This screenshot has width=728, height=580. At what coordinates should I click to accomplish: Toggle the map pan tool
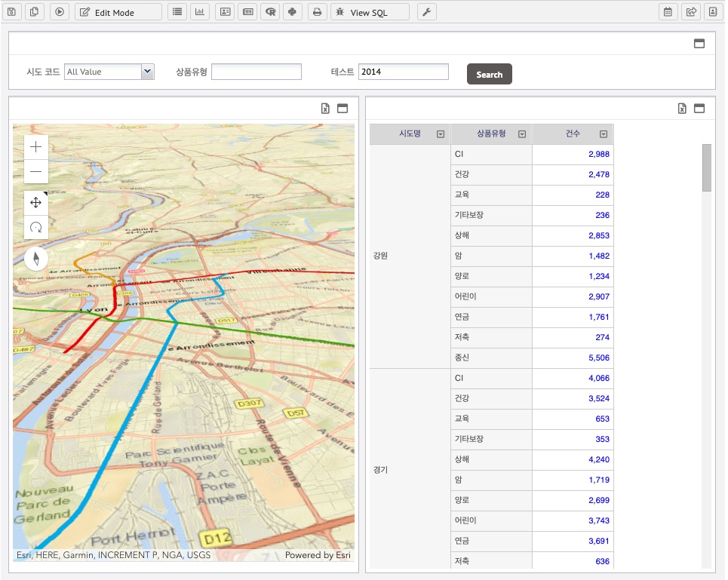click(35, 203)
